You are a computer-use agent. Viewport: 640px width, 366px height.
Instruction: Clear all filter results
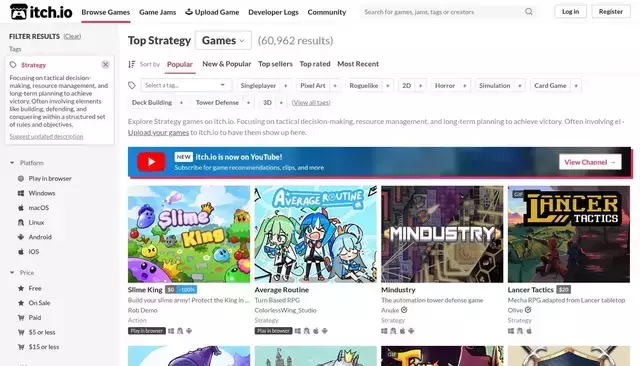coord(72,36)
